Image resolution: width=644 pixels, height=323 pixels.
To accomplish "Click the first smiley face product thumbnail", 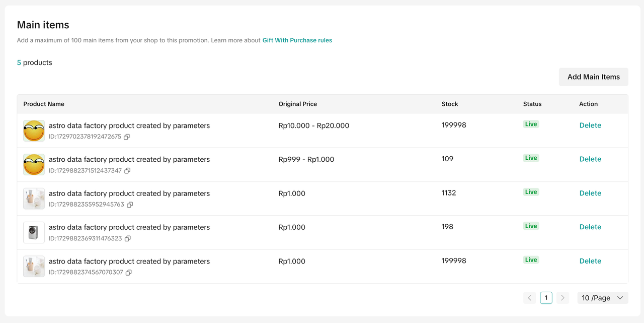I will (34, 131).
